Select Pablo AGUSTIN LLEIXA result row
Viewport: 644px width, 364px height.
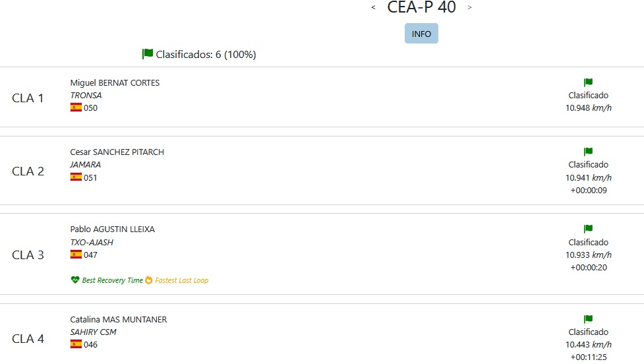(x=322, y=254)
